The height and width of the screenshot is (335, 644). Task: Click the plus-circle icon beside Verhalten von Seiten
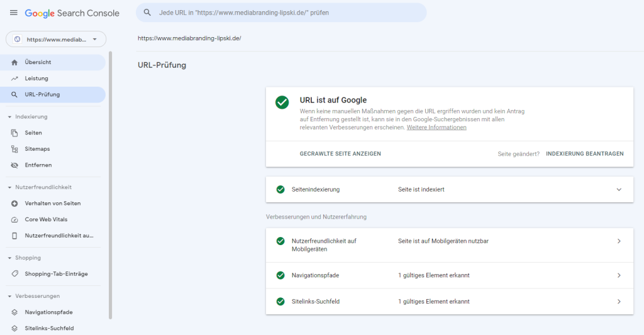[14, 203]
